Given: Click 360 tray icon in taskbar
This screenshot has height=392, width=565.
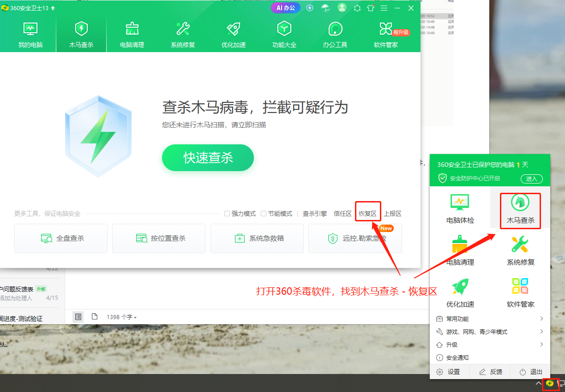Looking at the screenshot, I should (x=550, y=384).
